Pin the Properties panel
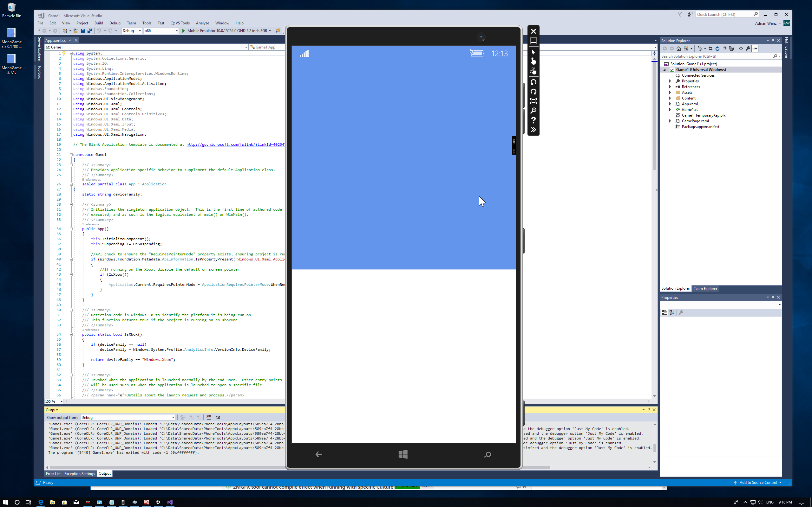The width and height of the screenshot is (812, 507). click(773, 297)
